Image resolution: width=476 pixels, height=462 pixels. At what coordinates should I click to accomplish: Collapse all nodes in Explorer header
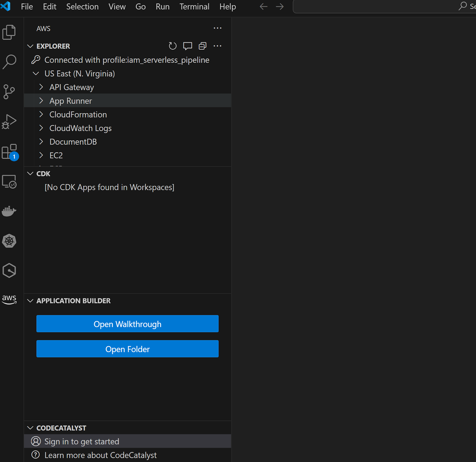tap(203, 46)
